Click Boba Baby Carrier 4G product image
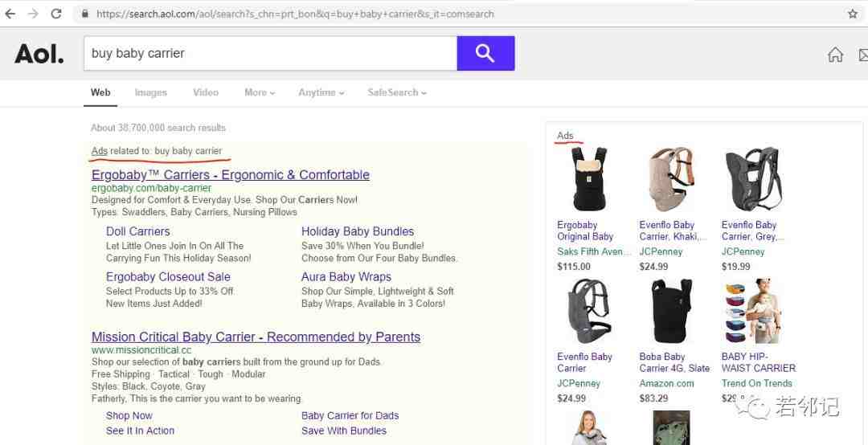Screen dimensions: 868x445 point(671,311)
